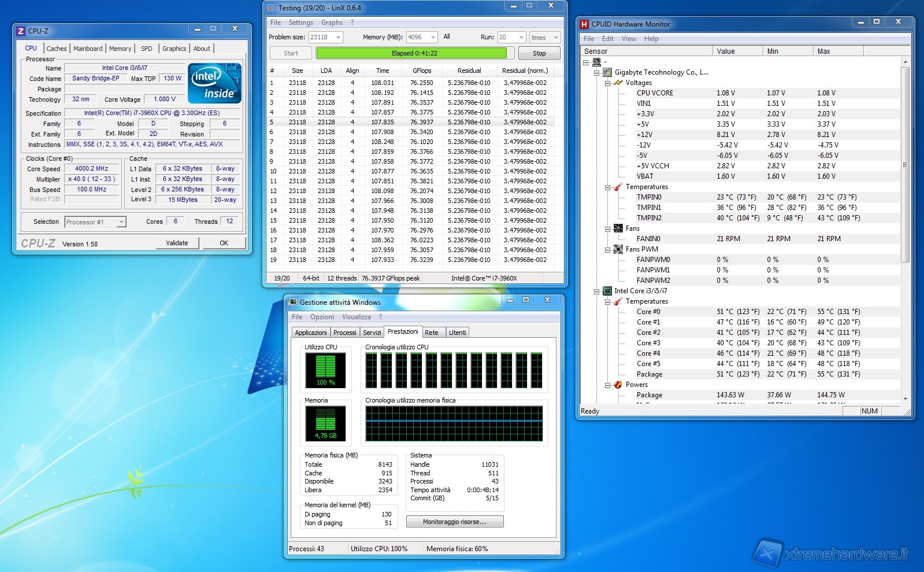The image size is (924, 572).
Task: Open the Graphs menu in LinX
Action: [332, 23]
